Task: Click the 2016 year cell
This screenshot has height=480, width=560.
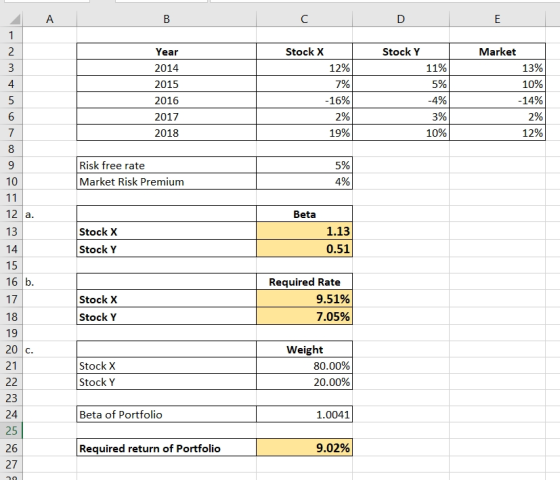Action: [166, 100]
